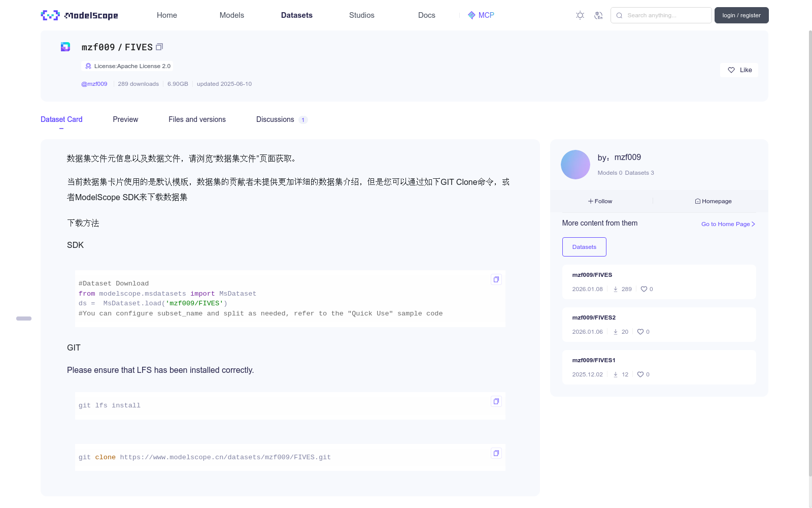
Task: Toggle the light/dark theme sun icon
Action: click(x=580, y=15)
